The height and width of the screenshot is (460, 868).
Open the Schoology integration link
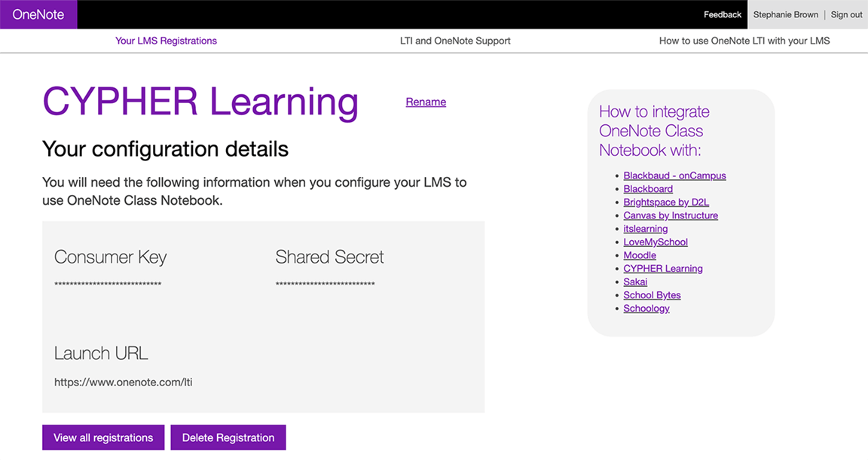coord(646,309)
